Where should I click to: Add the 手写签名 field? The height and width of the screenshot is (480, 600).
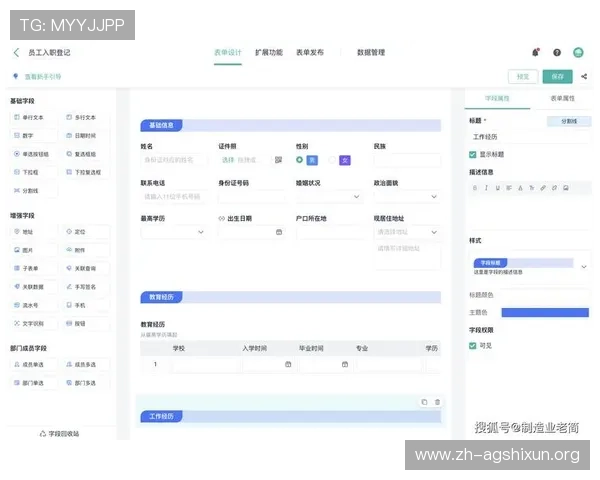(86, 287)
